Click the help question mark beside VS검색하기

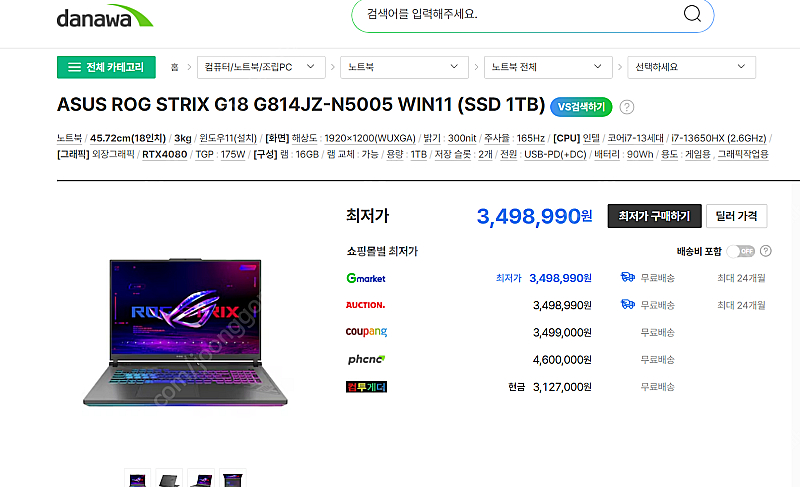click(627, 107)
